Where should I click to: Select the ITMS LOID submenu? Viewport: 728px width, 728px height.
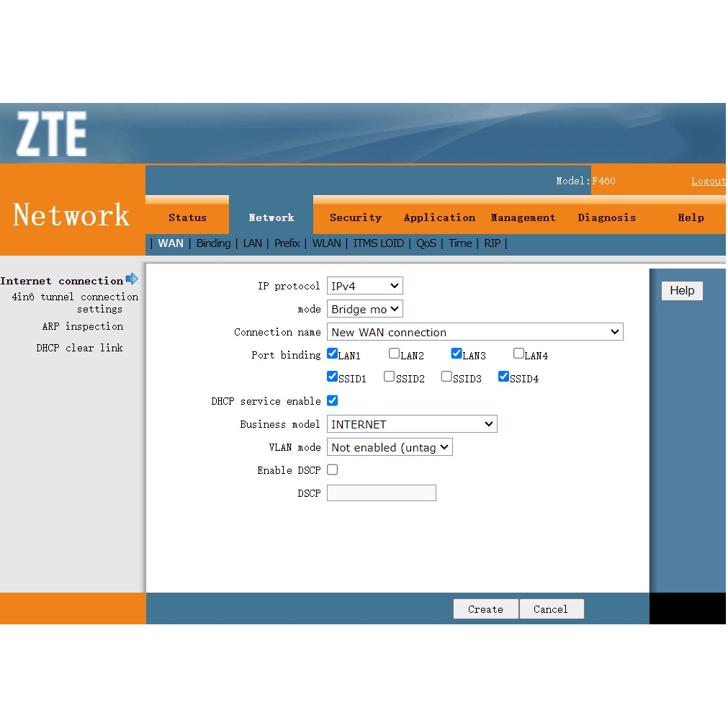[x=378, y=243]
